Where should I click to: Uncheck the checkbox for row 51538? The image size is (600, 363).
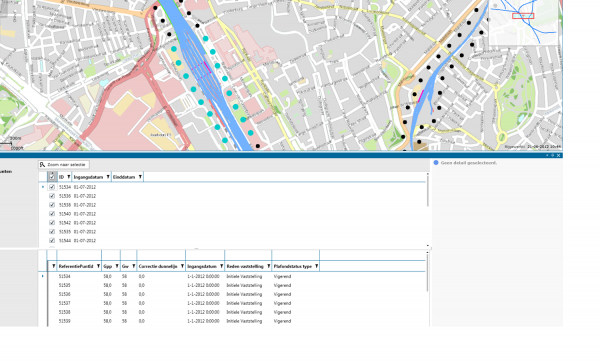point(52,205)
